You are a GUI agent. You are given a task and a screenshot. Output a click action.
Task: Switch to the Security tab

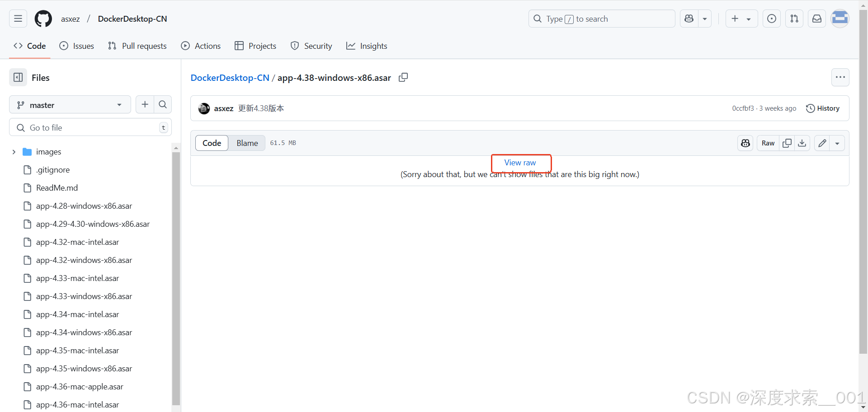coord(311,46)
